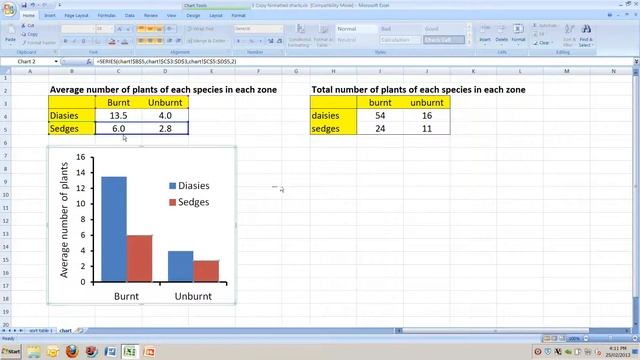This screenshot has height=360, width=640.
Task: Decrease decimal places
Action: tap(279, 41)
